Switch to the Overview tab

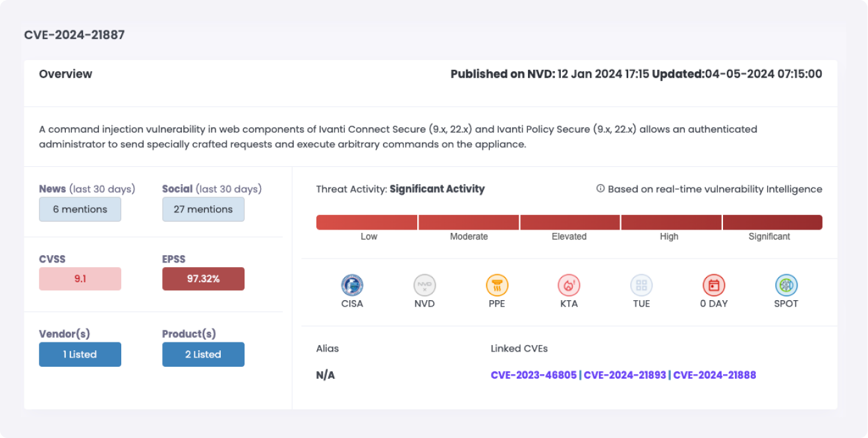point(65,74)
